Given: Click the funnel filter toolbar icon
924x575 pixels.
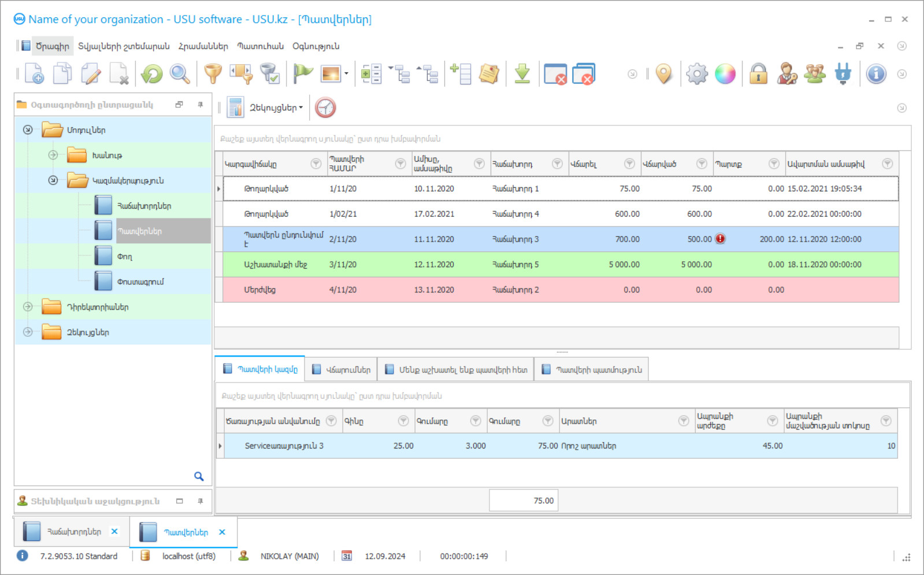Looking at the screenshot, I should point(213,74).
